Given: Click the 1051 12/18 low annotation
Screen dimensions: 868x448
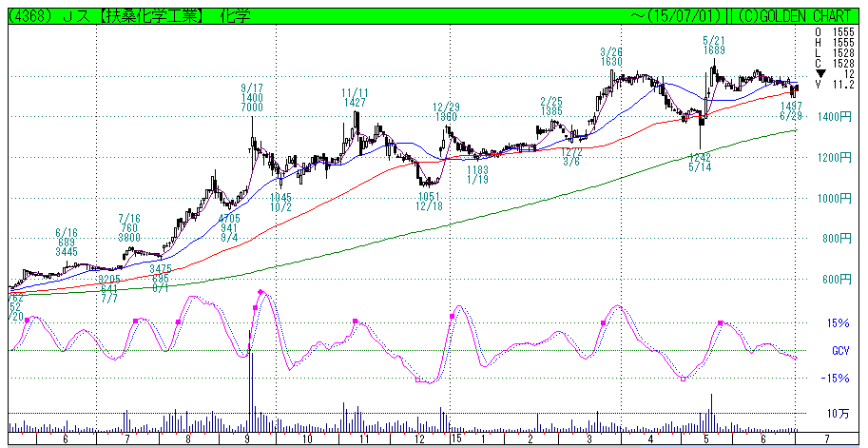Looking at the screenshot, I should (429, 201).
